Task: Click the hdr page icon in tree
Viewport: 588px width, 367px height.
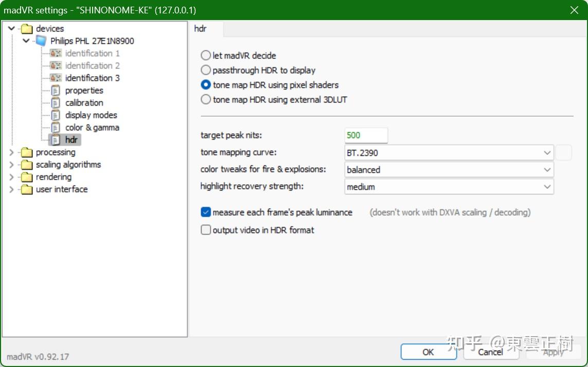Action: (x=56, y=140)
